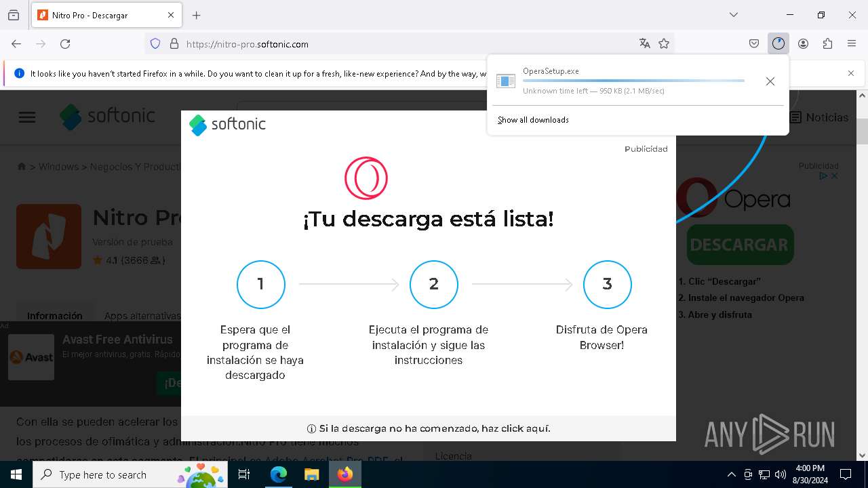Click the OperaSetup.exe download progress bar
Screen dimensions: 868x488
coord(633,81)
